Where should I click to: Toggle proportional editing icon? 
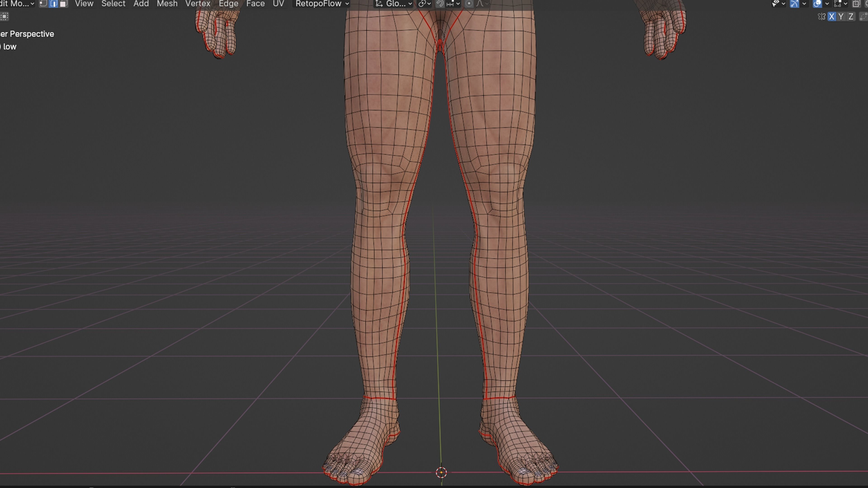(469, 4)
